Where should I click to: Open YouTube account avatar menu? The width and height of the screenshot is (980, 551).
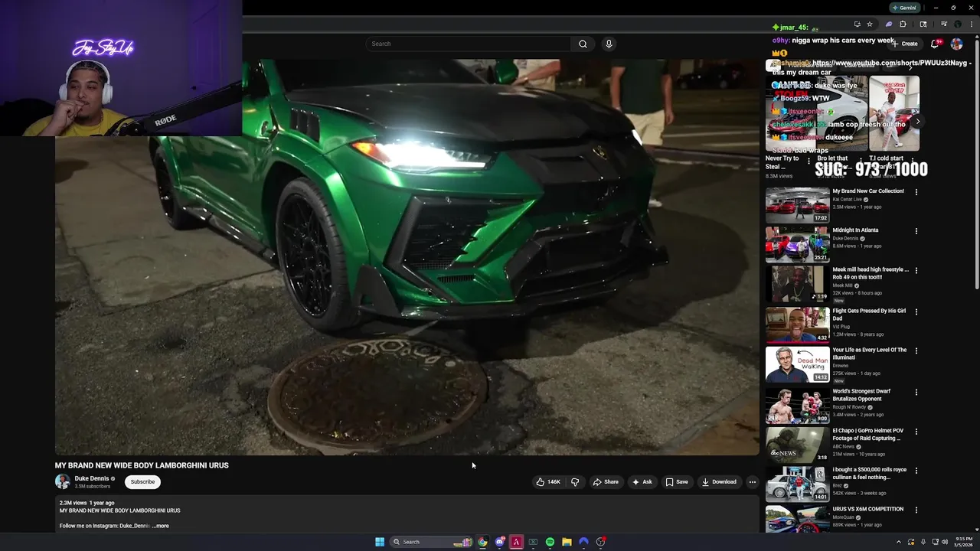[956, 44]
